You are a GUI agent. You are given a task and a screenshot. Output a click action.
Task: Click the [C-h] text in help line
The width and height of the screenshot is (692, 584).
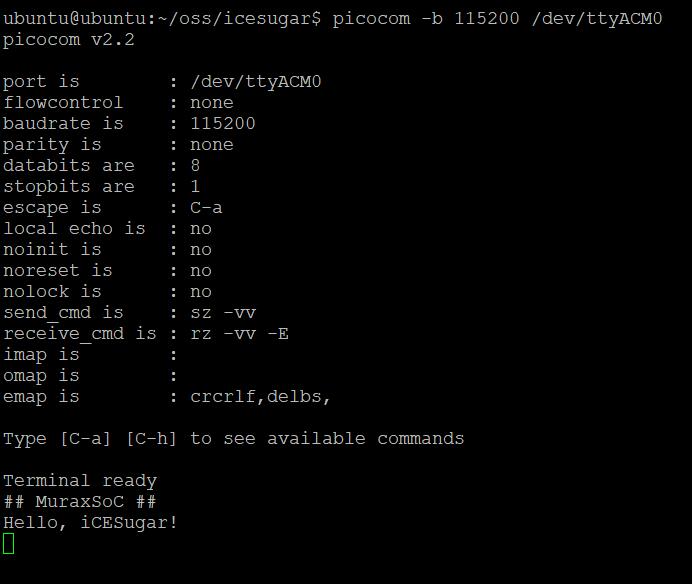coord(151,439)
